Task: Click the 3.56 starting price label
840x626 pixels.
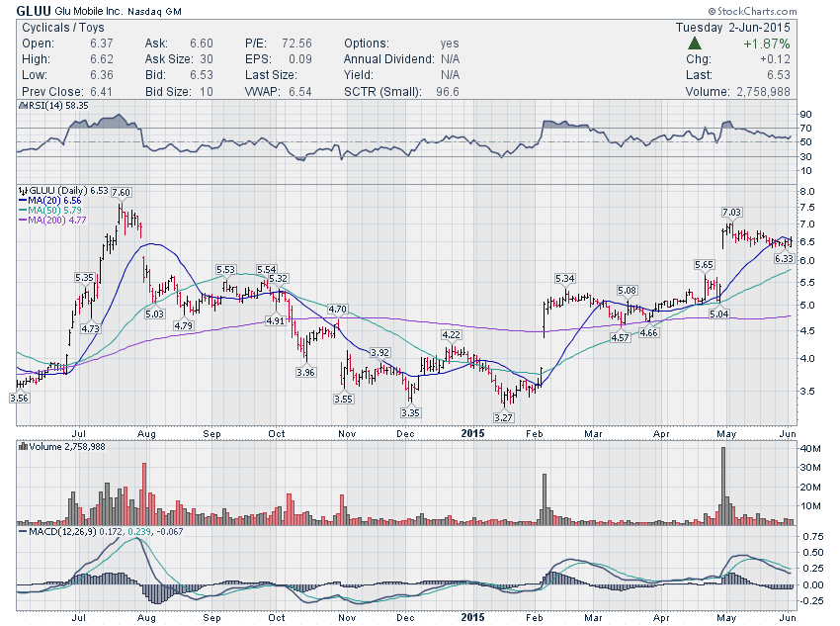Action: 20,399
